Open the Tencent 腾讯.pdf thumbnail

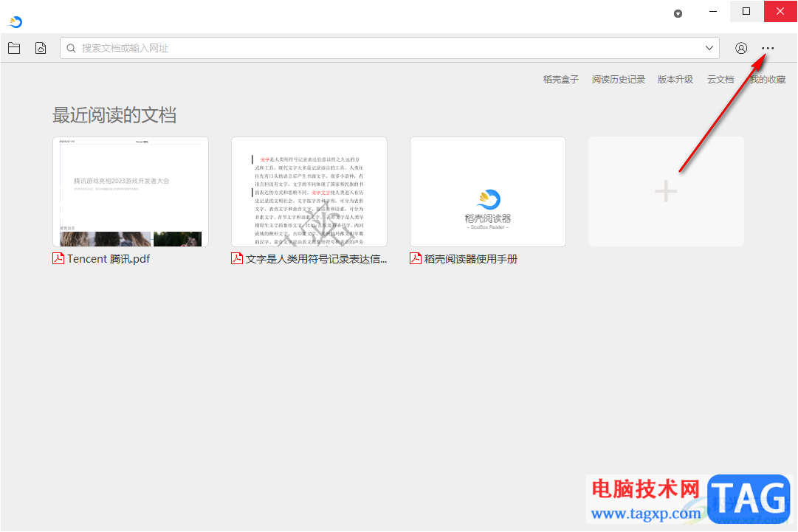[131, 192]
